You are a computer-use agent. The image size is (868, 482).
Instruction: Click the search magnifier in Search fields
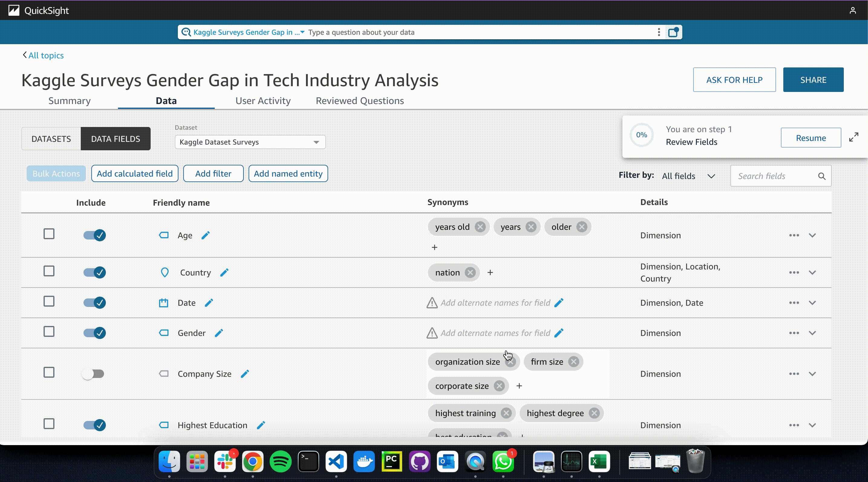822,176
